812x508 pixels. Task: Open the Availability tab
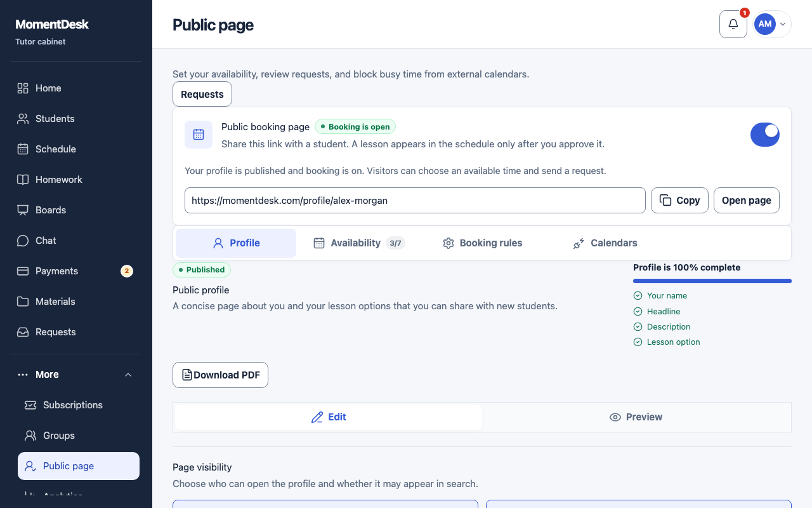pos(359,243)
